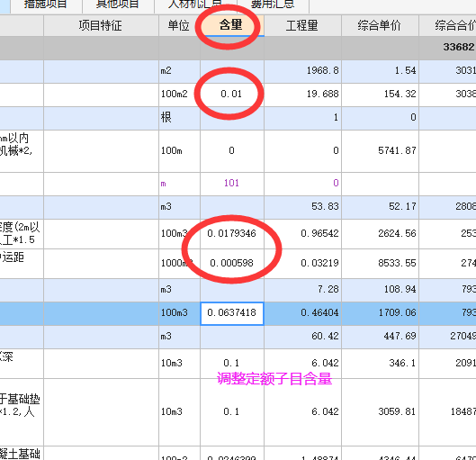The width and height of the screenshot is (476, 460).
Task: Select 工程量 cell 53.83
Action: pyautogui.click(x=302, y=207)
